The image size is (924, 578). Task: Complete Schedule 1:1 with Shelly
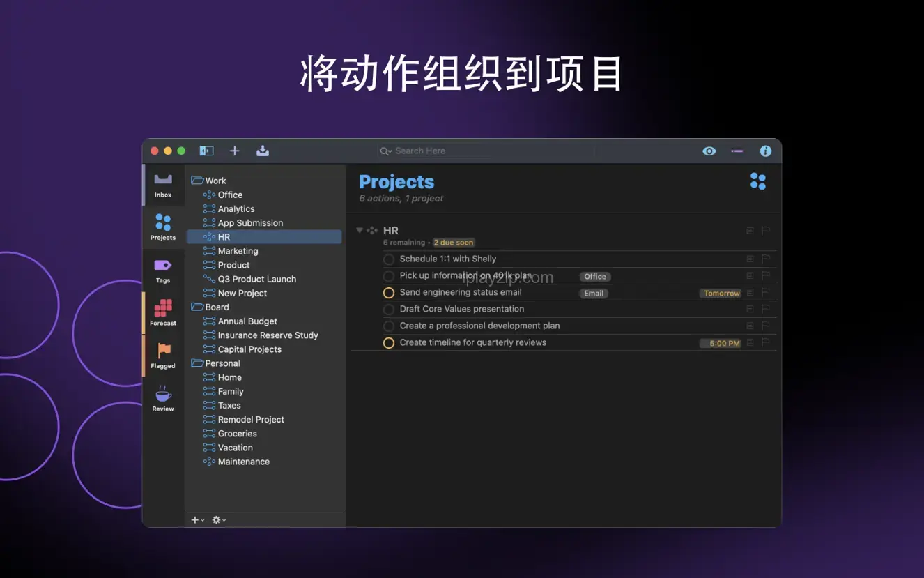tap(389, 259)
